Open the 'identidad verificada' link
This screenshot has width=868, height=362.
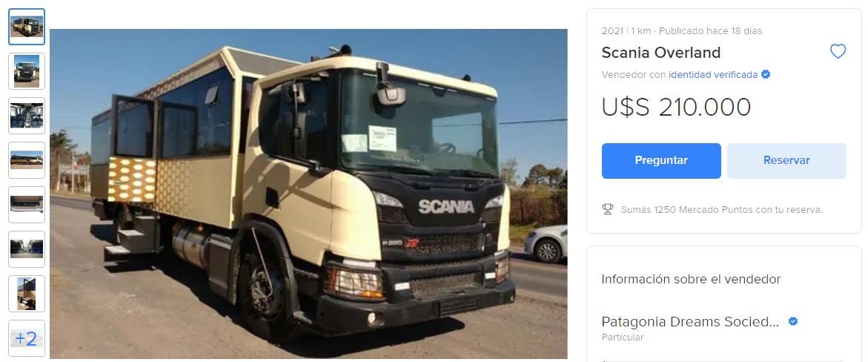(x=713, y=75)
